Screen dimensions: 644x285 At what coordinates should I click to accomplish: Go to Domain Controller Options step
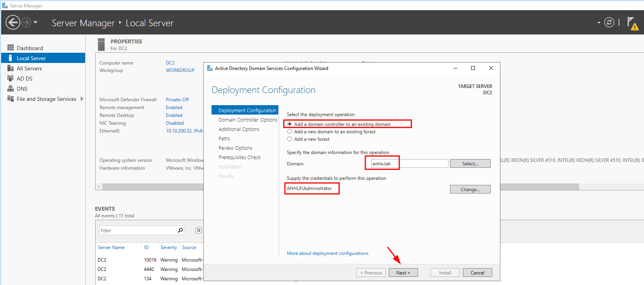click(247, 120)
